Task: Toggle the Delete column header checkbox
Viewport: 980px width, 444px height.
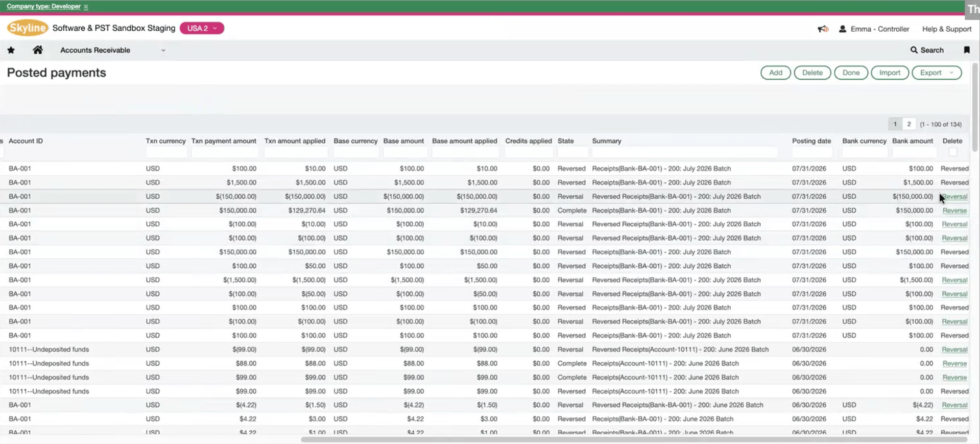Action: 953,152
